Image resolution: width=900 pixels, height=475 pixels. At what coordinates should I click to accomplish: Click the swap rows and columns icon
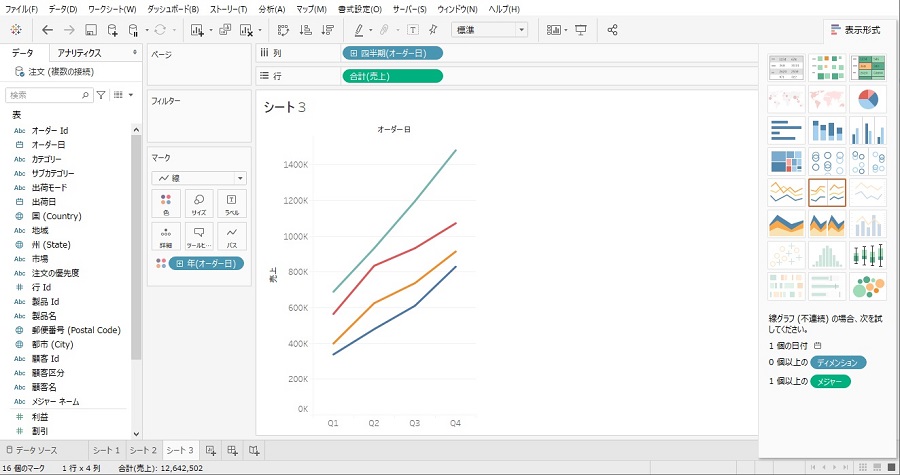(x=281, y=30)
